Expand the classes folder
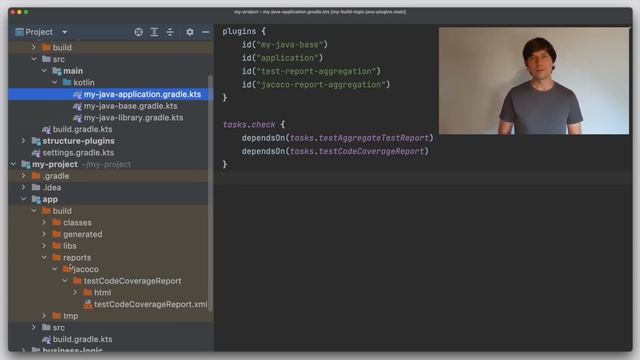Viewport: 640px width, 360px height. (44, 222)
